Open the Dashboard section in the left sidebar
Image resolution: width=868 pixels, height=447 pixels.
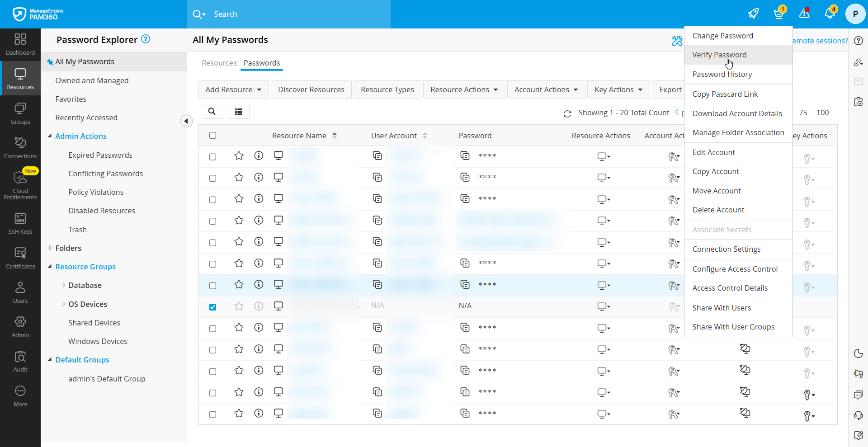(20, 44)
